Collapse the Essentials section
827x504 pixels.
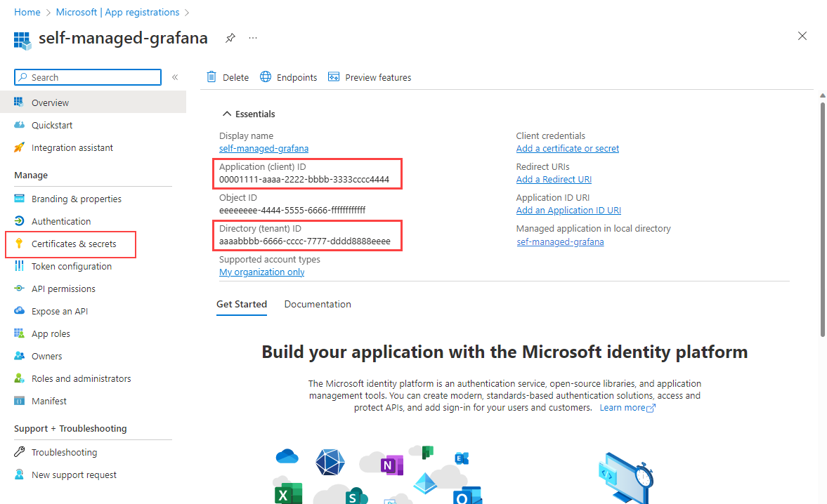(227, 114)
